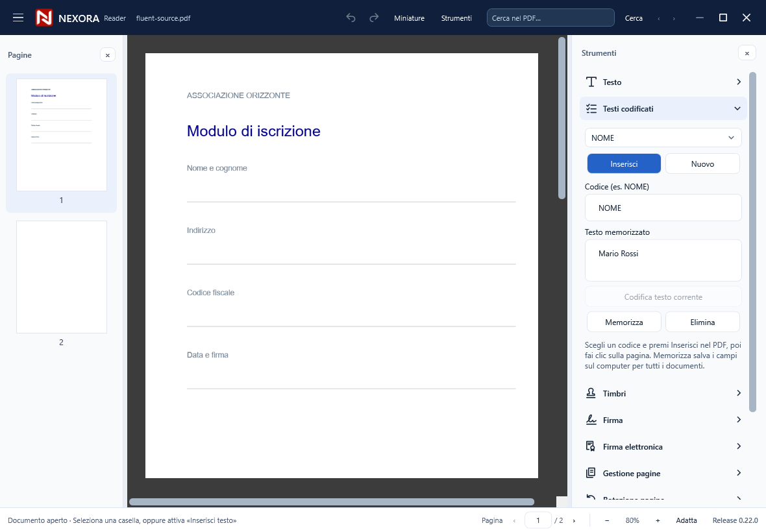Click the Nexora logo icon
The image size is (766, 532).
pyautogui.click(x=44, y=18)
